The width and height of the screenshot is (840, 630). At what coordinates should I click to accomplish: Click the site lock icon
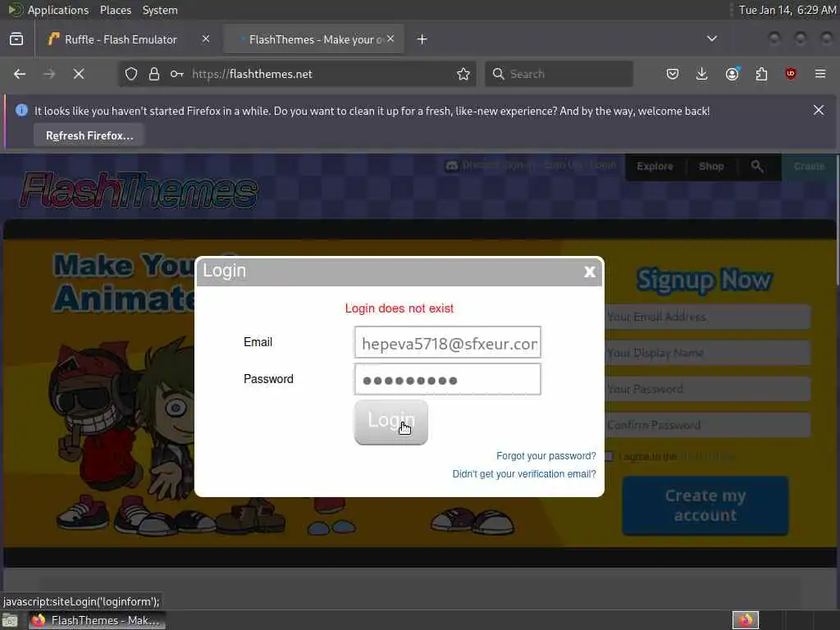[154, 74]
